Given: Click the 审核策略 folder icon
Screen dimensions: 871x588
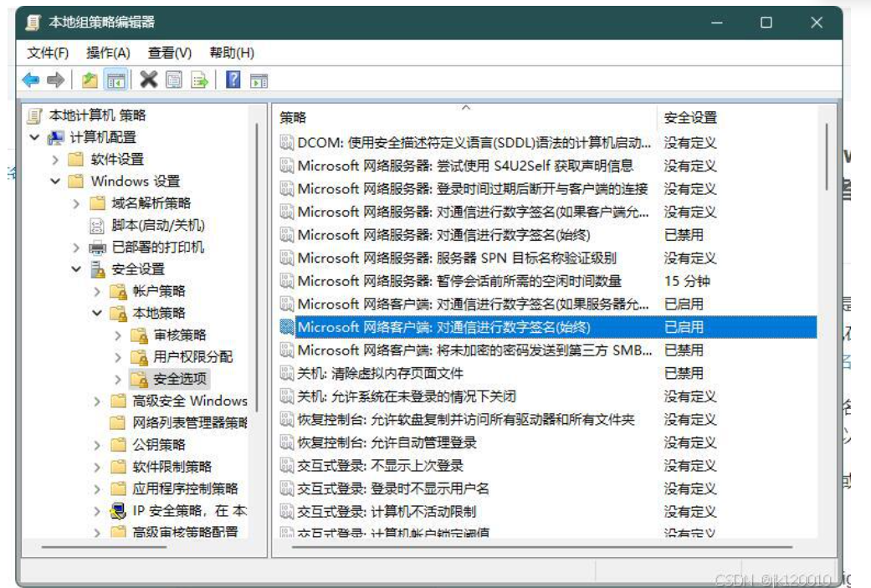Looking at the screenshot, I should point(139,335).
